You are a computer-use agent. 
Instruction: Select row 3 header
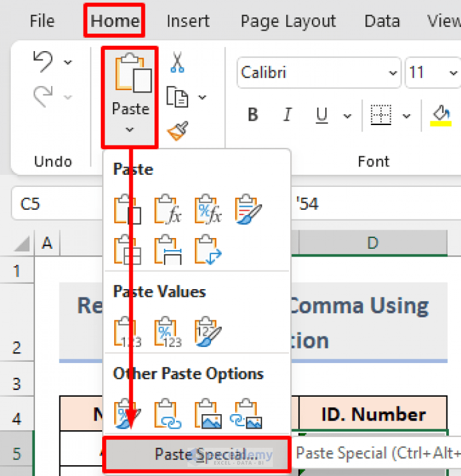17,379
